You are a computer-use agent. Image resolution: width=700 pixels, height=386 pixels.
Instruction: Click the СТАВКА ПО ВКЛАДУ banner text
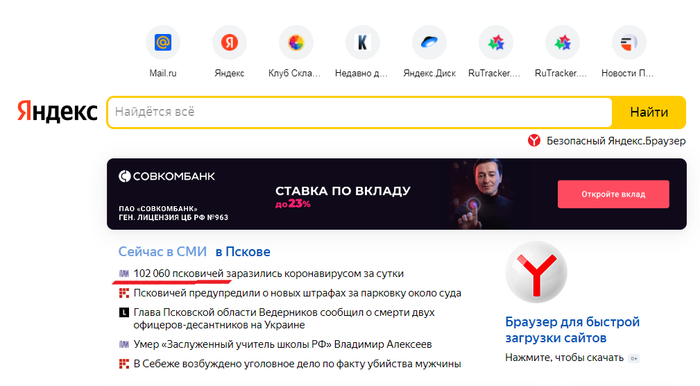[343, 191]
